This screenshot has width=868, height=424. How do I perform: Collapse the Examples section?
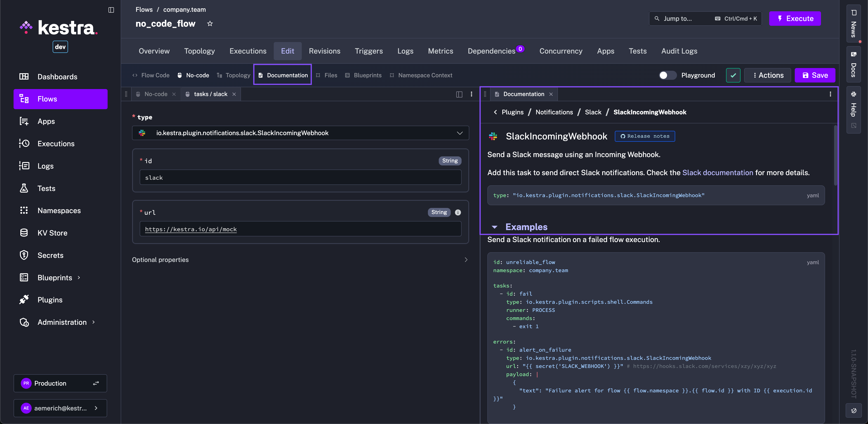(x=494, y=227)
